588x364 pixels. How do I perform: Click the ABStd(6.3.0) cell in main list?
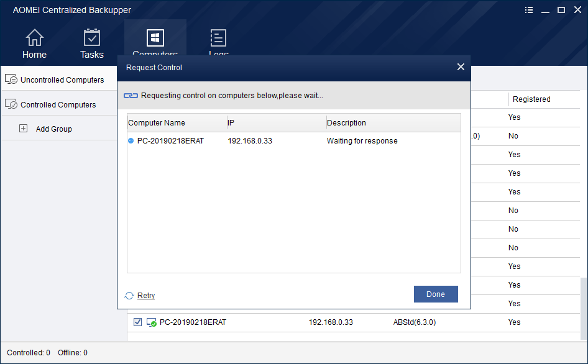coord(415,322)
